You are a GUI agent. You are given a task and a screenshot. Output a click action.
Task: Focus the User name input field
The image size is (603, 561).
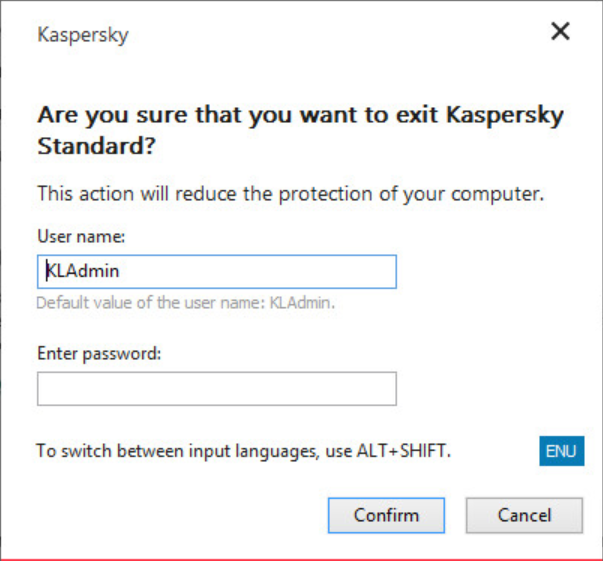(216, 271)
